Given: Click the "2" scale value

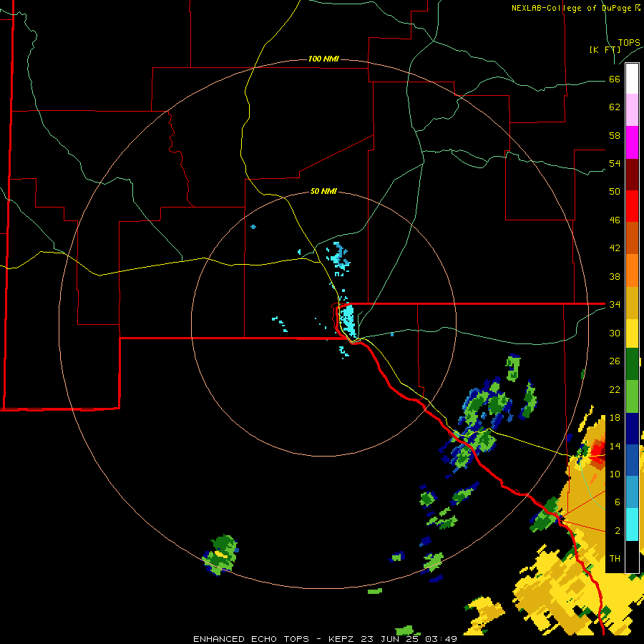Looking at the screenshot, I should [618, 531].
